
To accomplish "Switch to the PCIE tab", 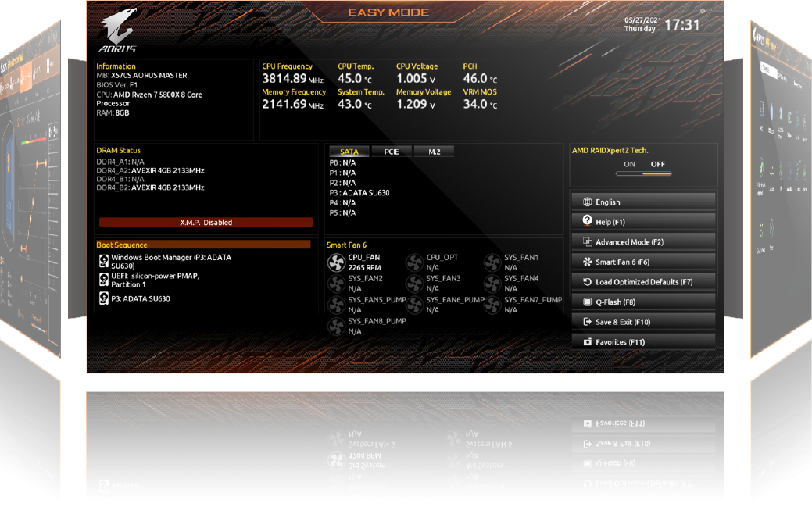I will point(392,152).
